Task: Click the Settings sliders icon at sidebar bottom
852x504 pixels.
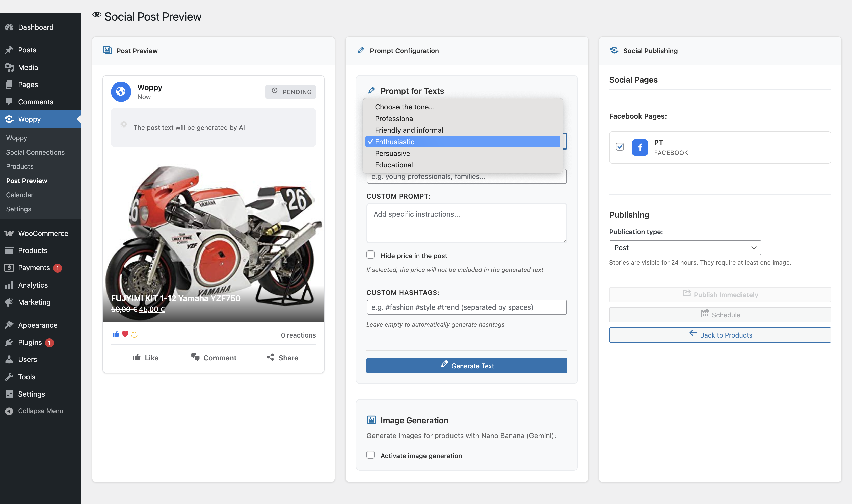Action: pyautogui.click(x=9, y=394)
